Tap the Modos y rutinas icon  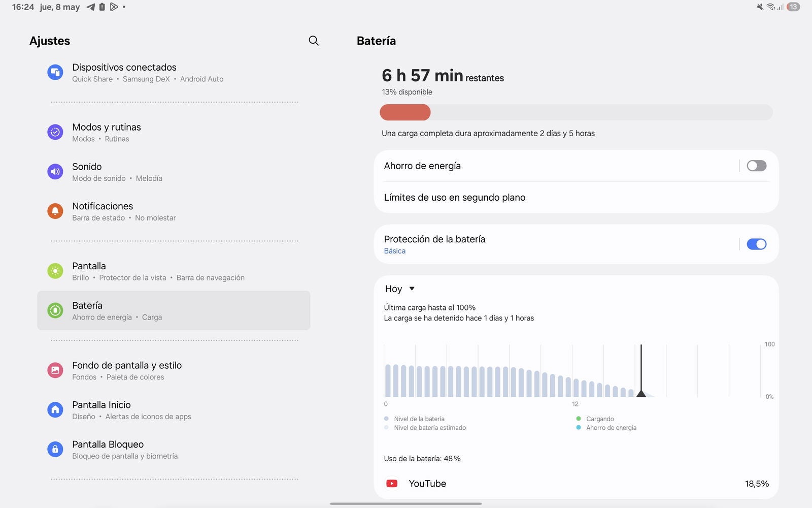[55, 133]
